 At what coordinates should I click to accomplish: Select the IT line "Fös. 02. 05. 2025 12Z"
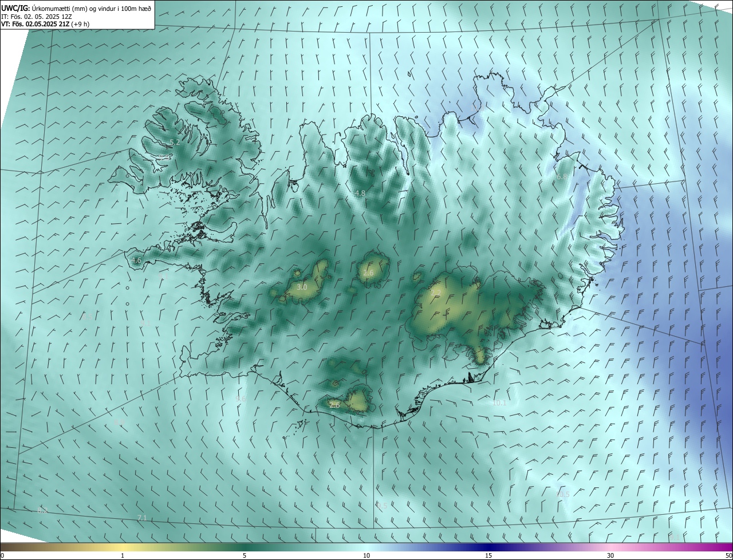tap(41, 17)
